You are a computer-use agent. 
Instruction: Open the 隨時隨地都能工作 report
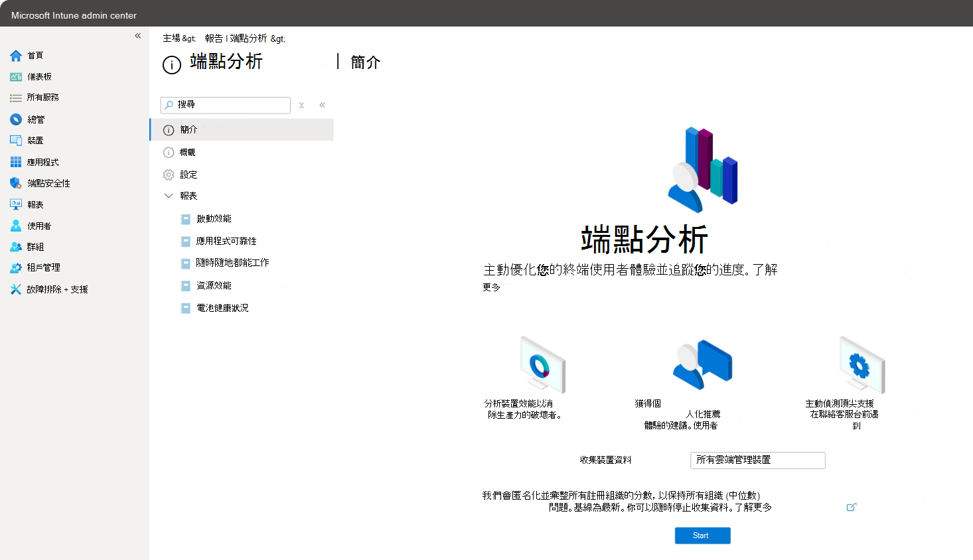click(233, 263)
